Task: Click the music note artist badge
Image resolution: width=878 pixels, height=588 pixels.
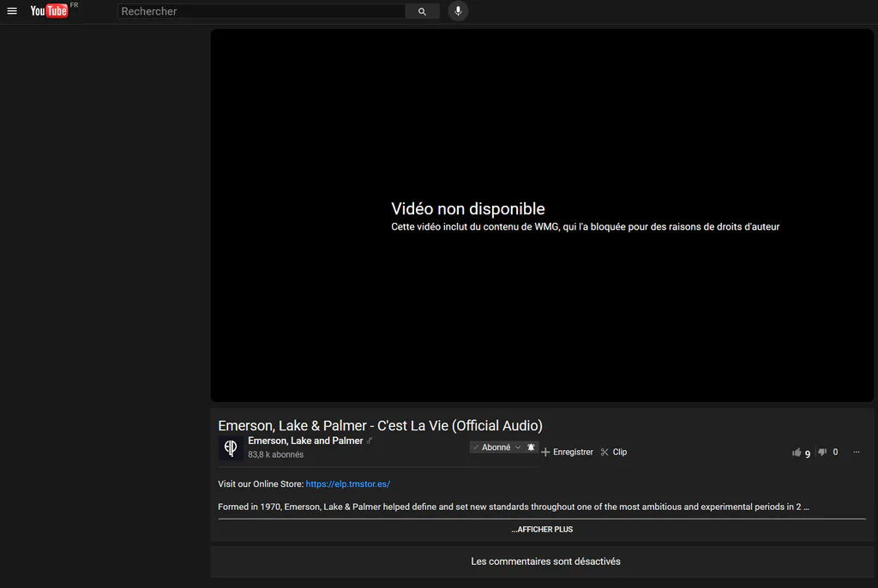Action: coord(370,441)
